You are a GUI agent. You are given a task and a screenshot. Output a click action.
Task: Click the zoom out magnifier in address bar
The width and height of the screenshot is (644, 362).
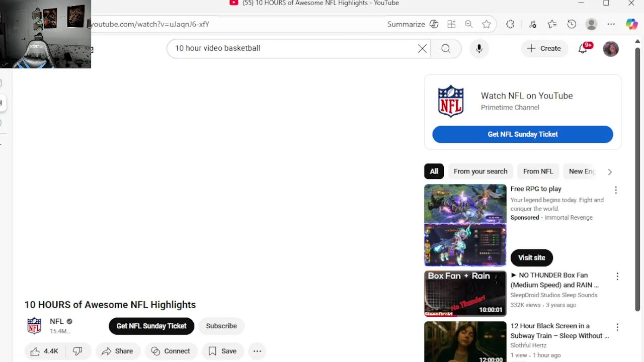tap(468, 24)
